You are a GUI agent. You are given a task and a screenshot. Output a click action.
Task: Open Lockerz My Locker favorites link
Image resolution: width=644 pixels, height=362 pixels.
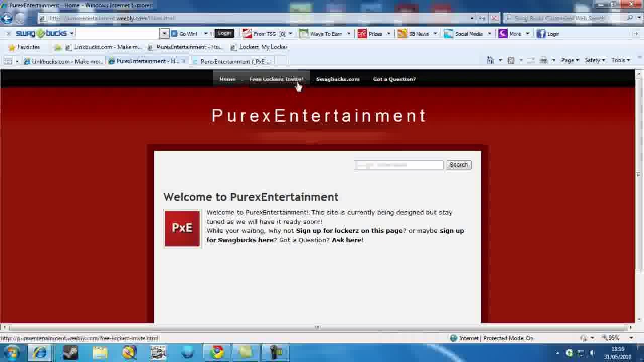click(259, 47)
